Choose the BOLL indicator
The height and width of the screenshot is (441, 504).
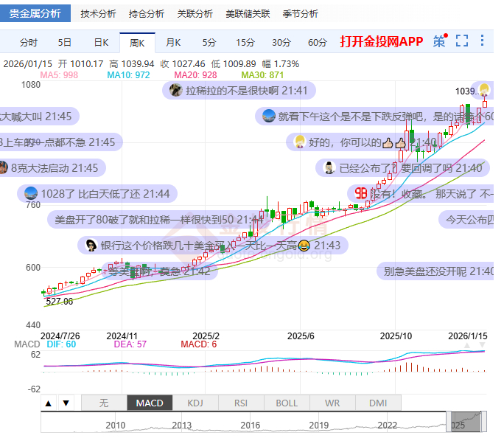tap(287, 403)
